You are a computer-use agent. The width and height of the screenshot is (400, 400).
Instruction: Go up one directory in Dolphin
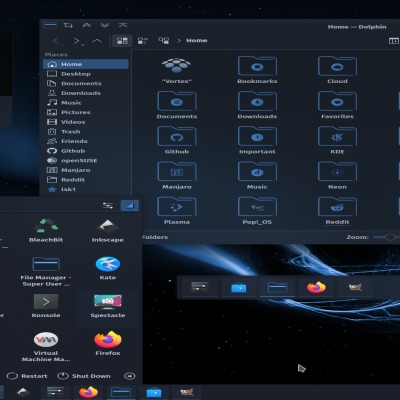pyautogui.click(x=97, y=41)
